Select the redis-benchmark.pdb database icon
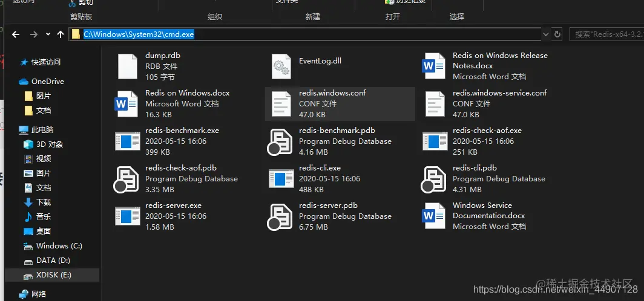 pos(280,142)
